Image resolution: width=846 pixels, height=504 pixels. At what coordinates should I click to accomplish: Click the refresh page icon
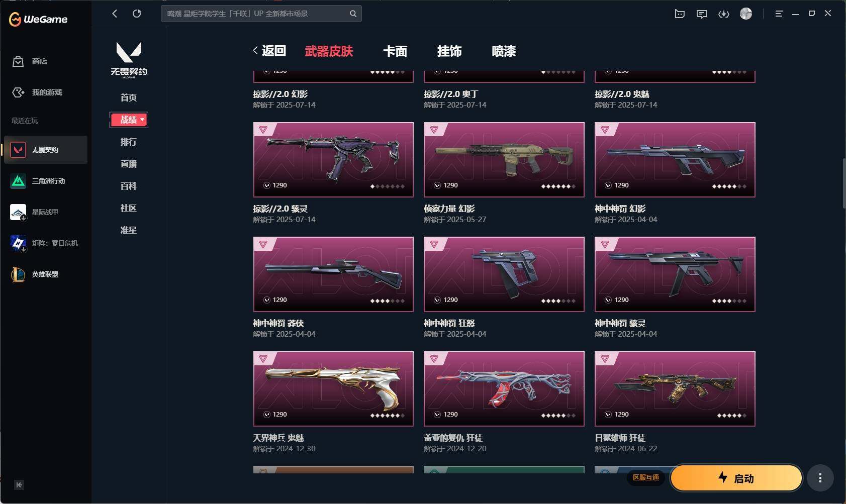tap(137, 14)
